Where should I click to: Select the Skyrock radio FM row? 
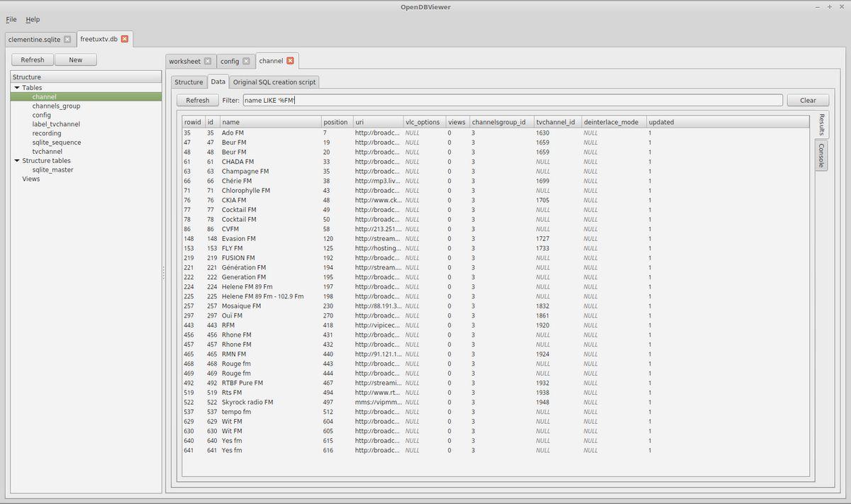(x=247, y=402)
